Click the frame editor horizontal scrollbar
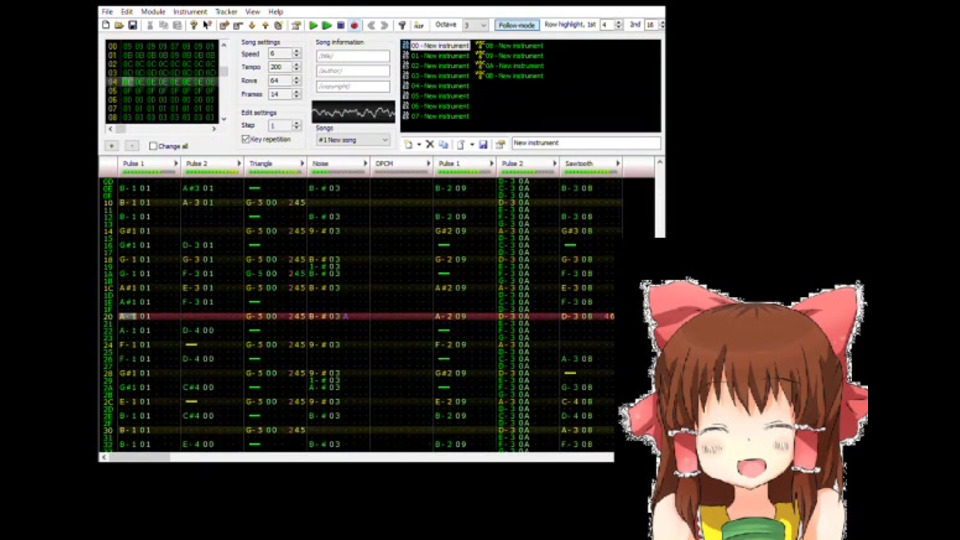 [x=162, y=129]
